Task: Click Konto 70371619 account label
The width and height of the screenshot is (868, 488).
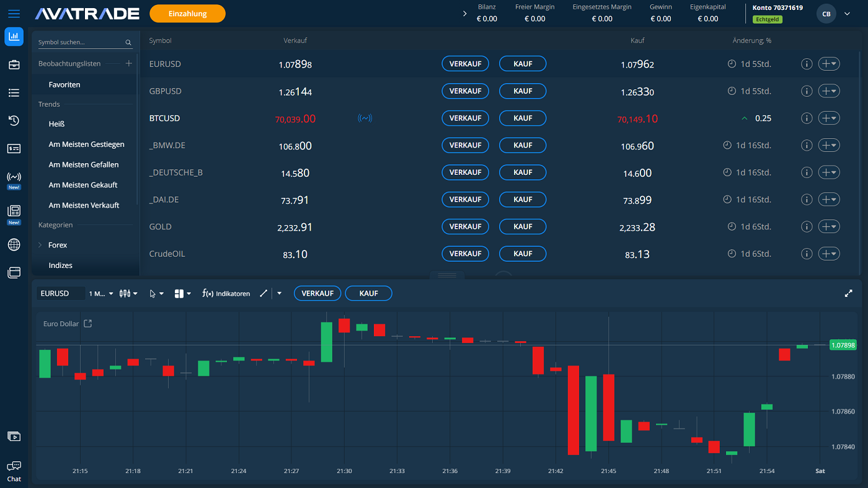Action: click(777, 8)
